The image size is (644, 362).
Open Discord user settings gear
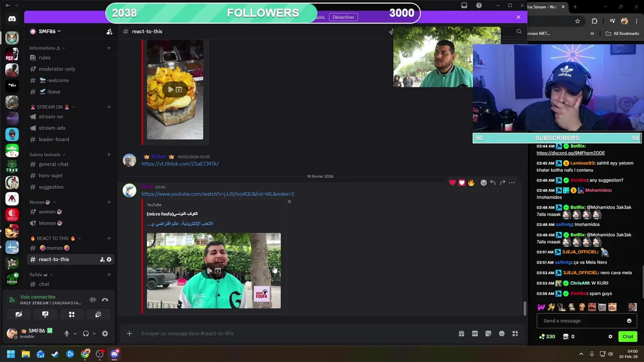pyautogui.click(x=105, y=333)
